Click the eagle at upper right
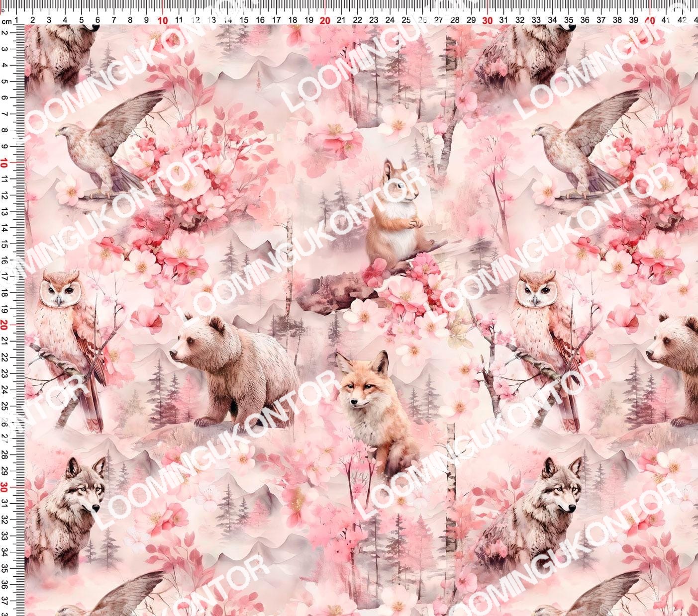 pyautogui.click(x=582, y=144)
